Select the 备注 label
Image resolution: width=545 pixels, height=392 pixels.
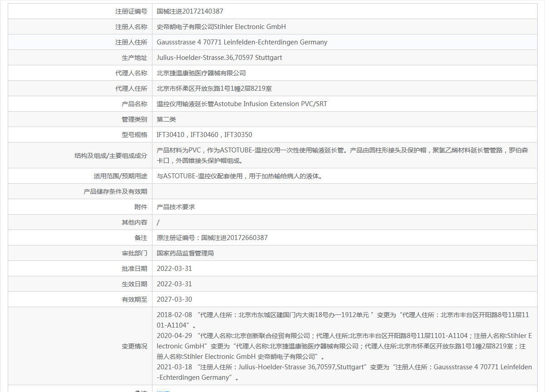coord(141,238)
